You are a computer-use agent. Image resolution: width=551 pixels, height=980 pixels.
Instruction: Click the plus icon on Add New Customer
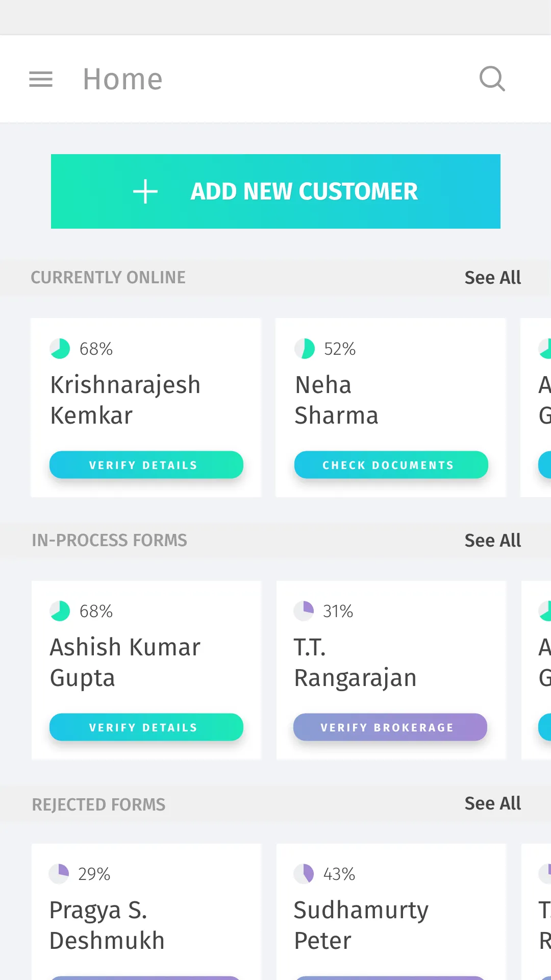(145, 191)
